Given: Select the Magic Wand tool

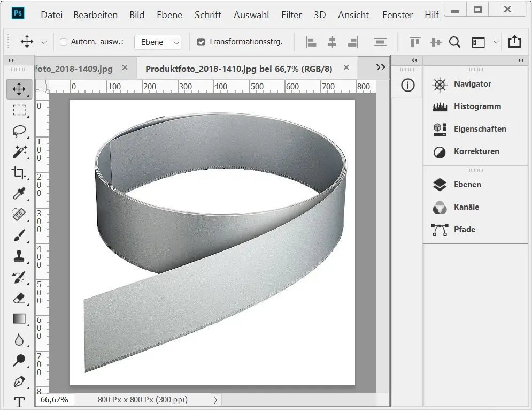Looking at the screenshot, I should tap(19, 151).
